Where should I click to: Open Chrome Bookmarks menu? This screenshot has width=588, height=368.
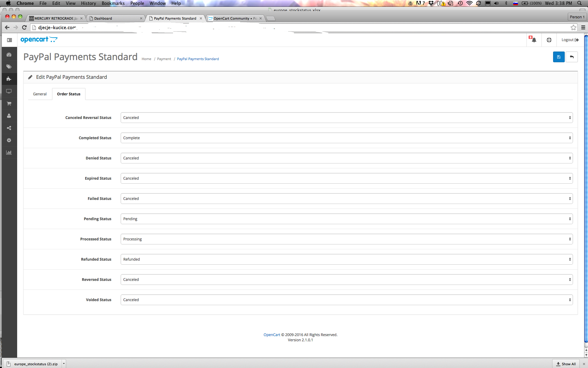(x=113, y=3)
